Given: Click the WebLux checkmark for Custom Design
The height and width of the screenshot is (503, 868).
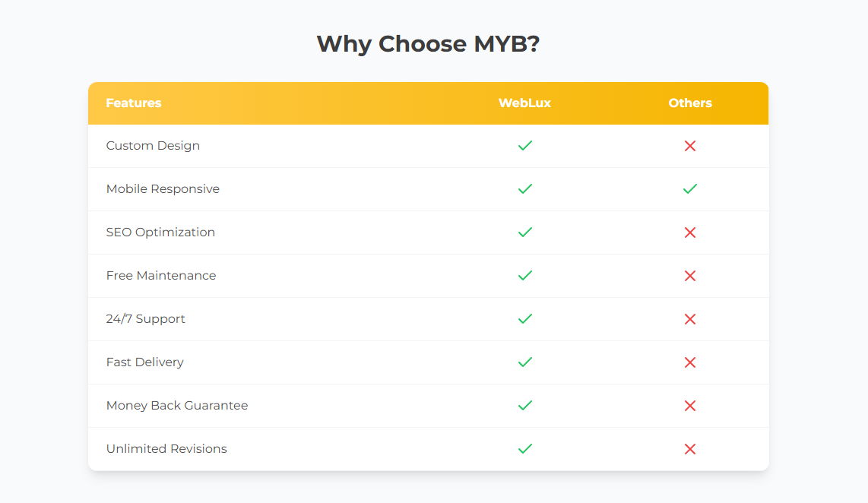Looking at the screenshot, I should coord(524,146).
